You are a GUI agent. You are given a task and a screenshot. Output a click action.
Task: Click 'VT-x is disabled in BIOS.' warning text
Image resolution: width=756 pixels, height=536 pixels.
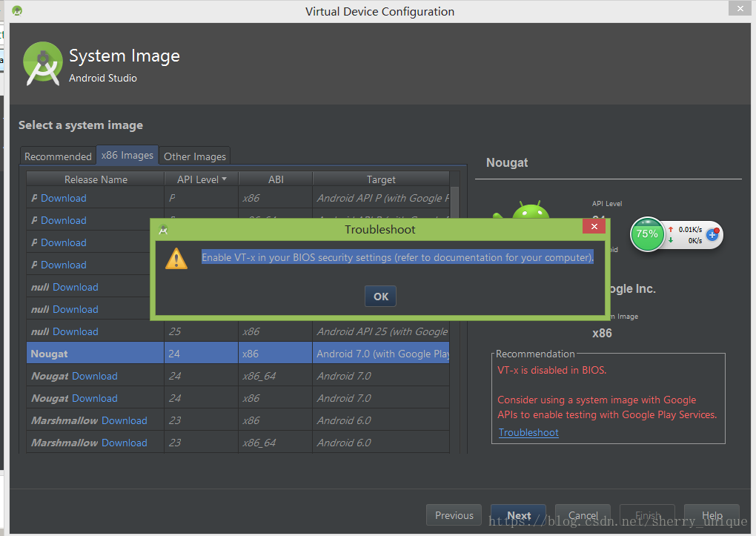[551, 370]
